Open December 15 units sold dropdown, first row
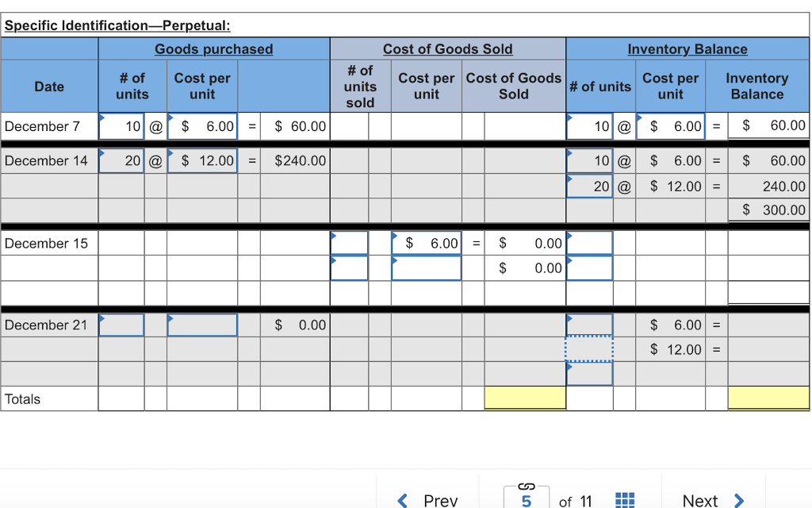Viewport: 812px width, 508px height. coord(350,243)
